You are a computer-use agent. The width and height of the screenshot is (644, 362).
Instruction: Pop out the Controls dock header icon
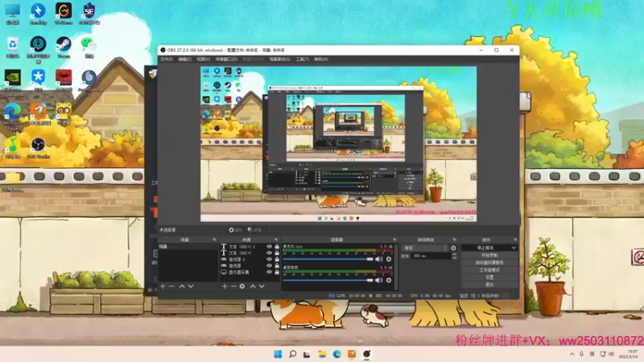point(515,239)
